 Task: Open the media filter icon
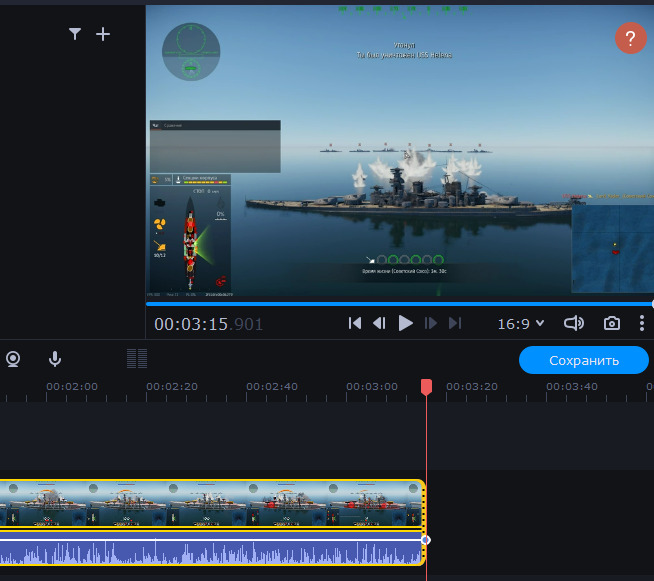click(x=75, y=34)
